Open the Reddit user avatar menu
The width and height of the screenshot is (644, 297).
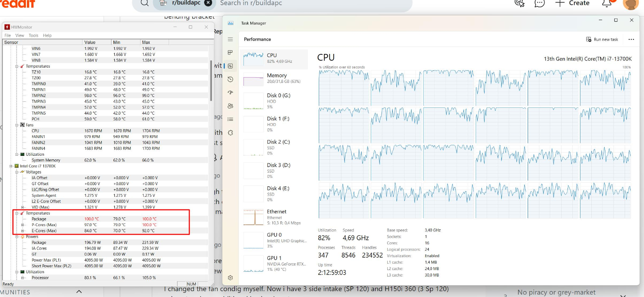tap(631, 4)
